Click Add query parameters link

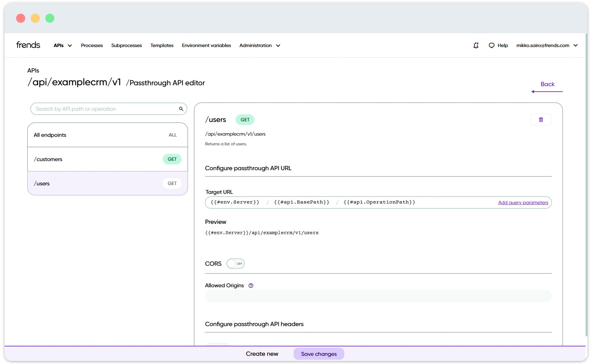523,203
